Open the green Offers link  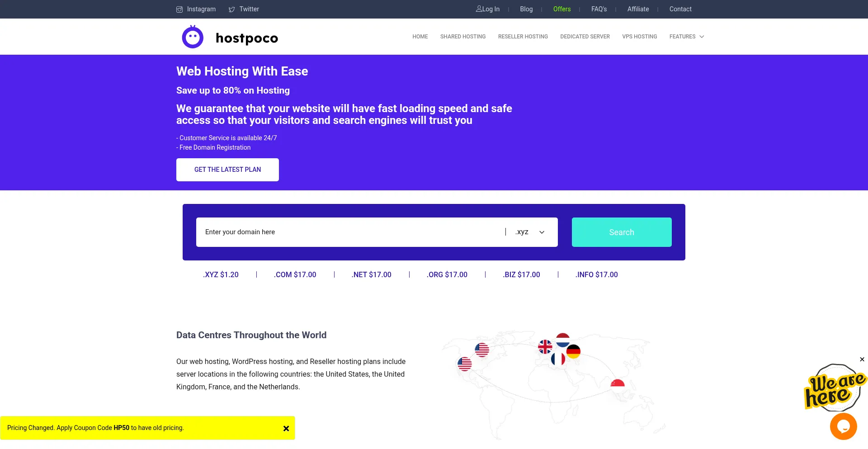coord(562,9)
